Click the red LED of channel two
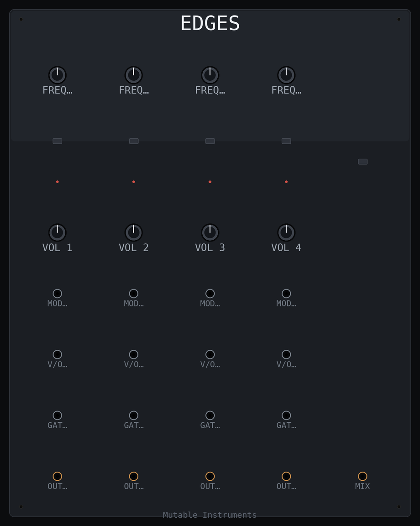The image size is (420, 526). pyautogui.click(x=133, y=182)
